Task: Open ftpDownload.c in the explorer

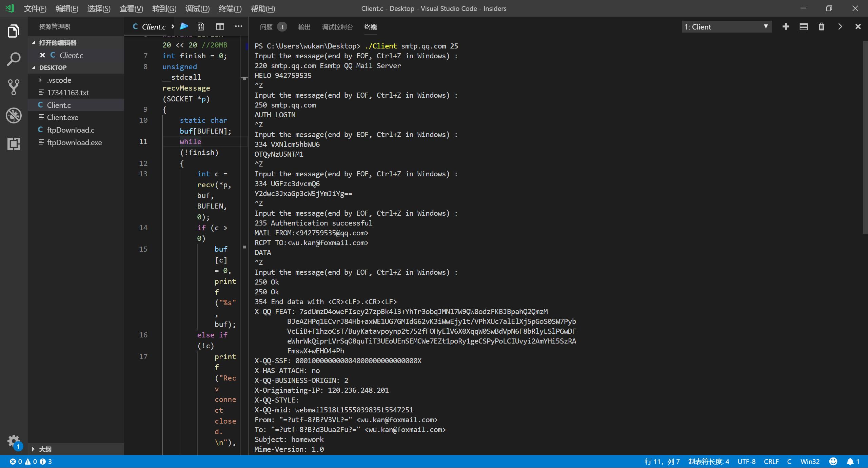Action: [71, 130]
